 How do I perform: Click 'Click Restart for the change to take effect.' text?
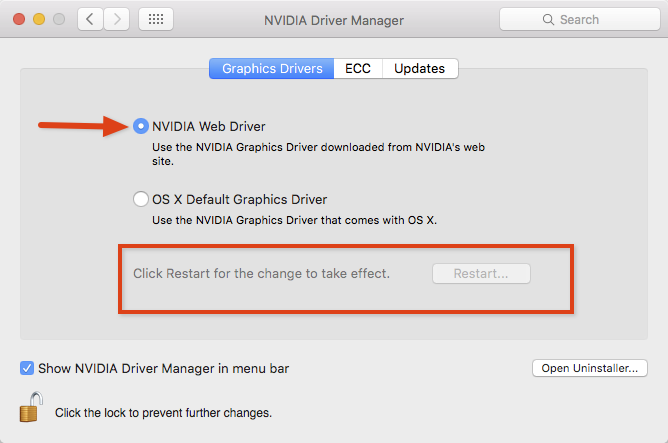click(x=261, y=273)
